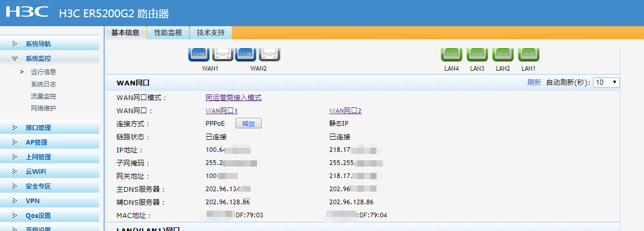Open the WAN网口1 link

(222, 111)
